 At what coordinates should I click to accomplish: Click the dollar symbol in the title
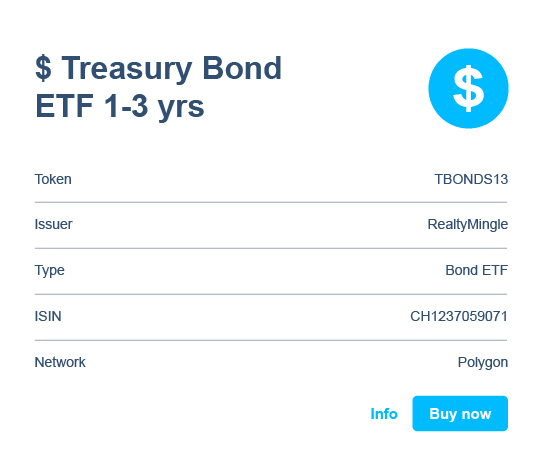(43, 68)
